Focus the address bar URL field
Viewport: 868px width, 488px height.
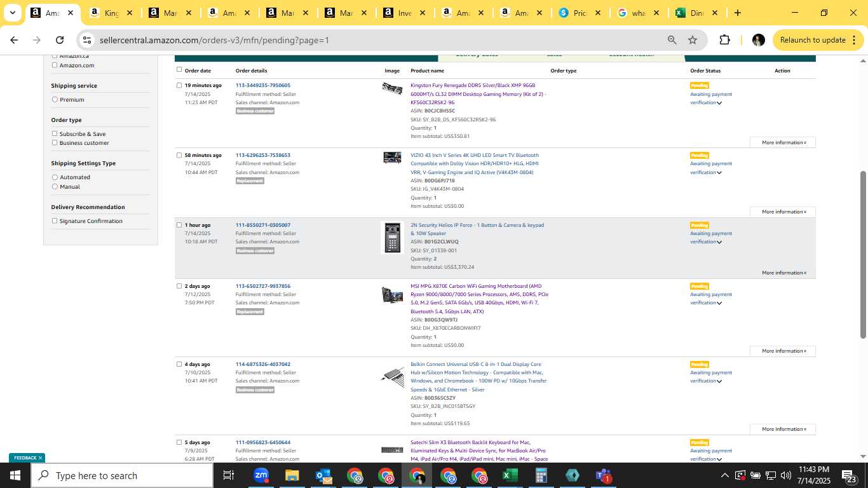(x=378, y=40)
